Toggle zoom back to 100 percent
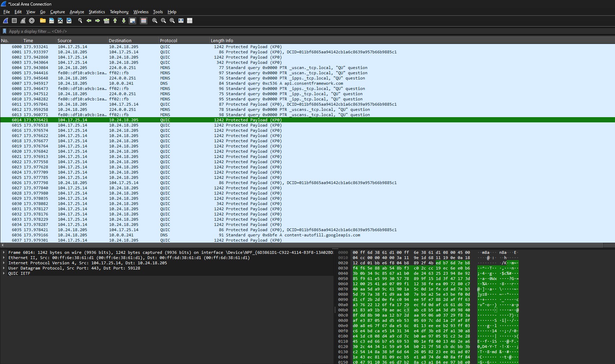 [172, 21]
